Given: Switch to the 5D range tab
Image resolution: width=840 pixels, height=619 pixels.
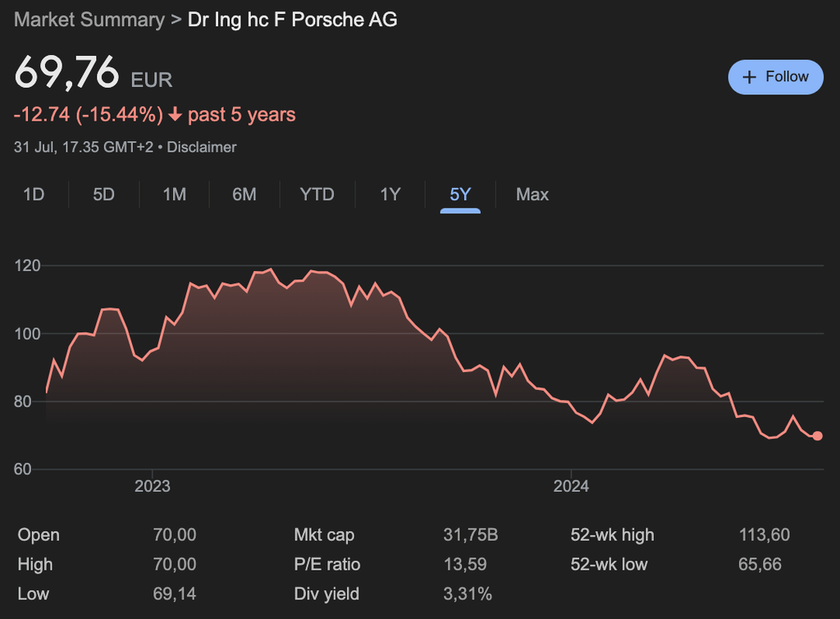Looking at the screenshot, I should (103, 195).
